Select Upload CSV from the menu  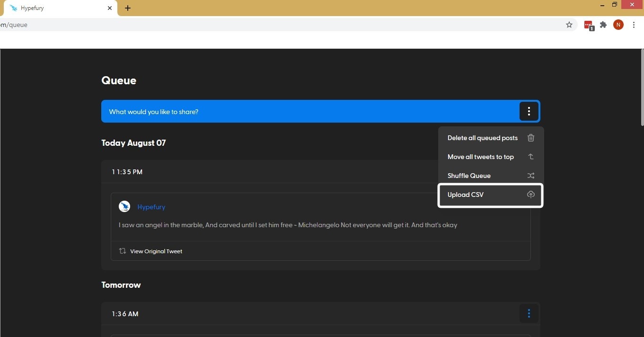466,195
